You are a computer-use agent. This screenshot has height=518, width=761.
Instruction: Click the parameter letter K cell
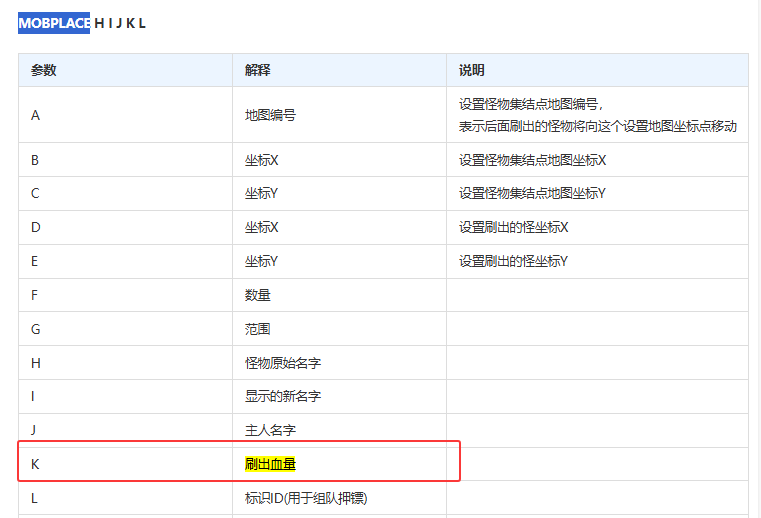[36, 464]
